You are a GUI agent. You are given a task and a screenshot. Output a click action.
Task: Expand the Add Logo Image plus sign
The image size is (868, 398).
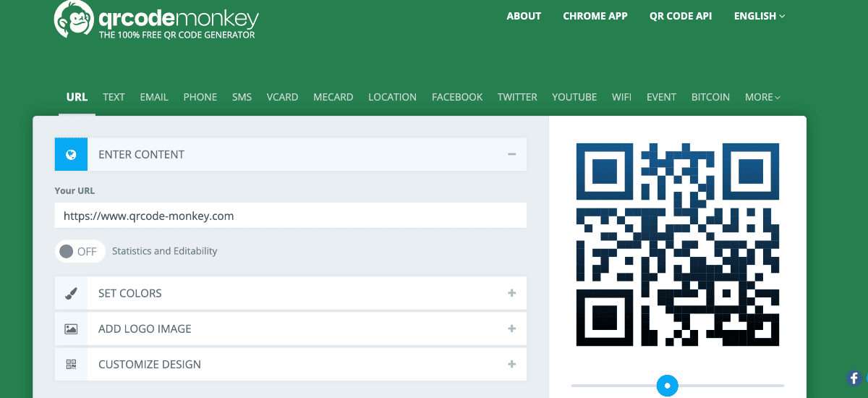511,329
